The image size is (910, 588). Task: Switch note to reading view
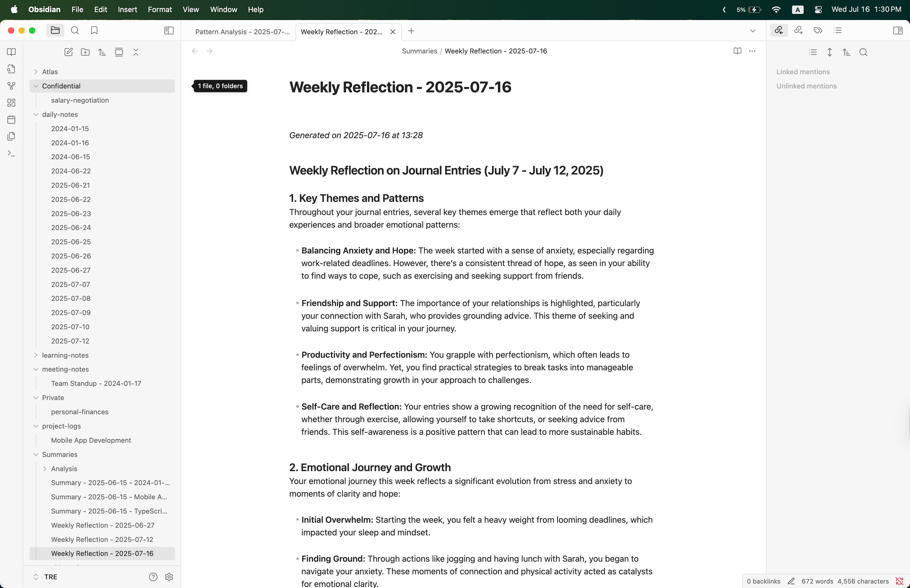point(737,51)
